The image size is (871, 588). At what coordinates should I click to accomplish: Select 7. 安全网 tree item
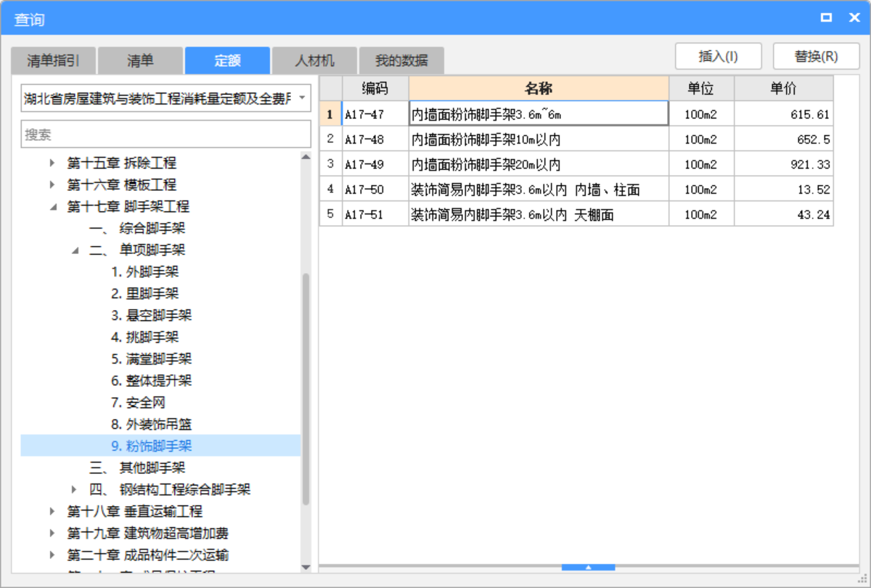(139, 403)
